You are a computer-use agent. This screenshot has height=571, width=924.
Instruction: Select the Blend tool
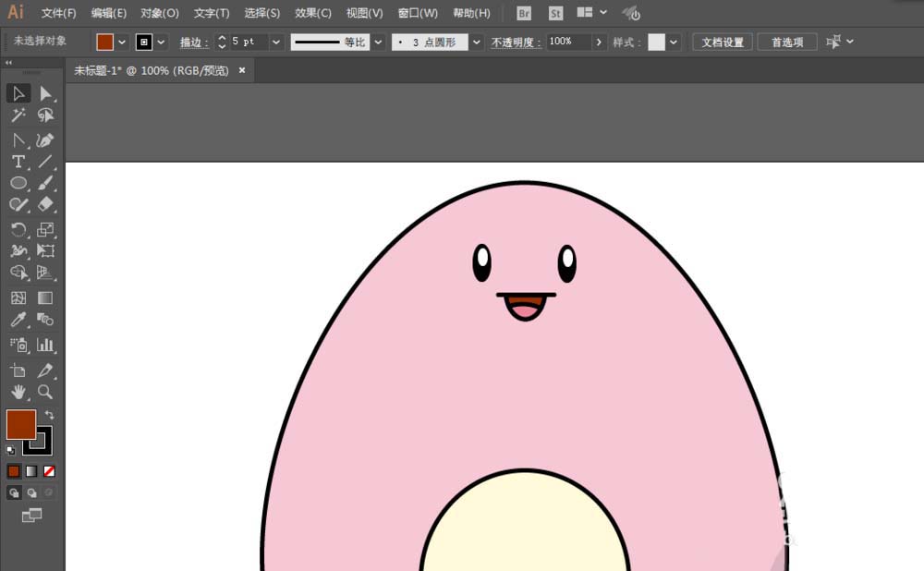point(45,320)
